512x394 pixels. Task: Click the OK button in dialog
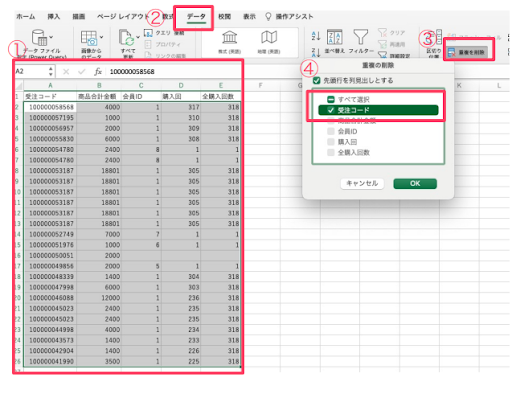pyautogui.click(x=415, y=183)
